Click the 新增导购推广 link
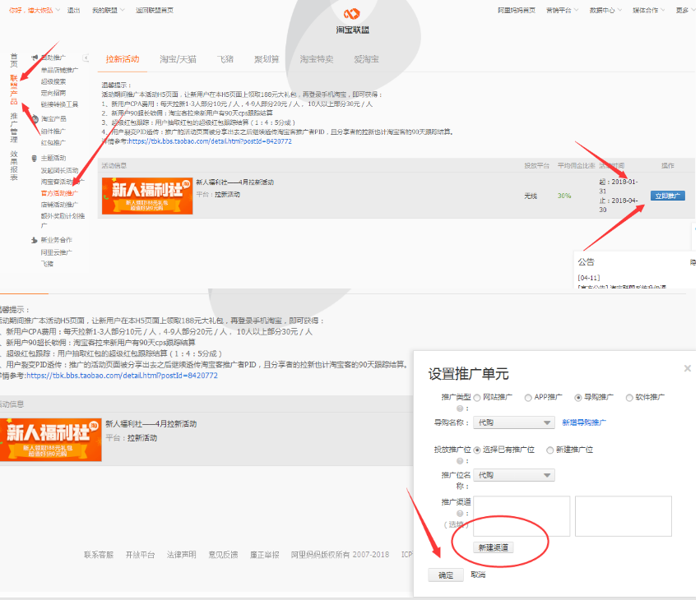Image resolution: width=700 pixels, height=600 pixels. tap(584, 422)
